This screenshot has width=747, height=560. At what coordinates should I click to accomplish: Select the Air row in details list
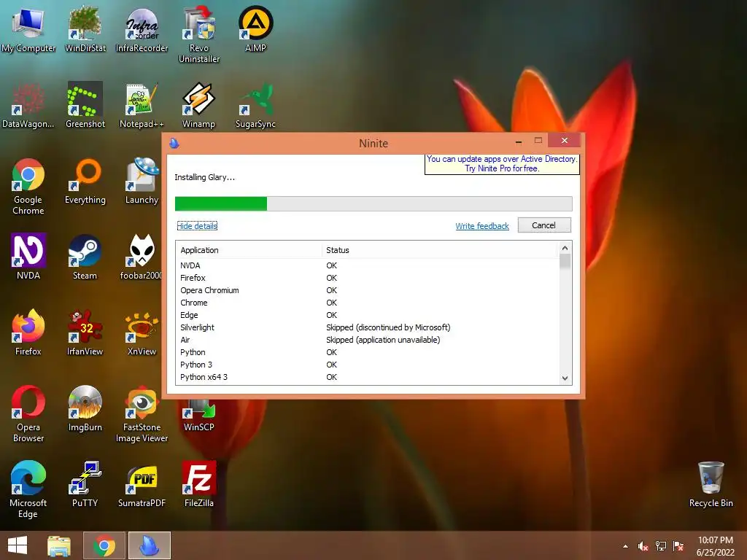368,340
